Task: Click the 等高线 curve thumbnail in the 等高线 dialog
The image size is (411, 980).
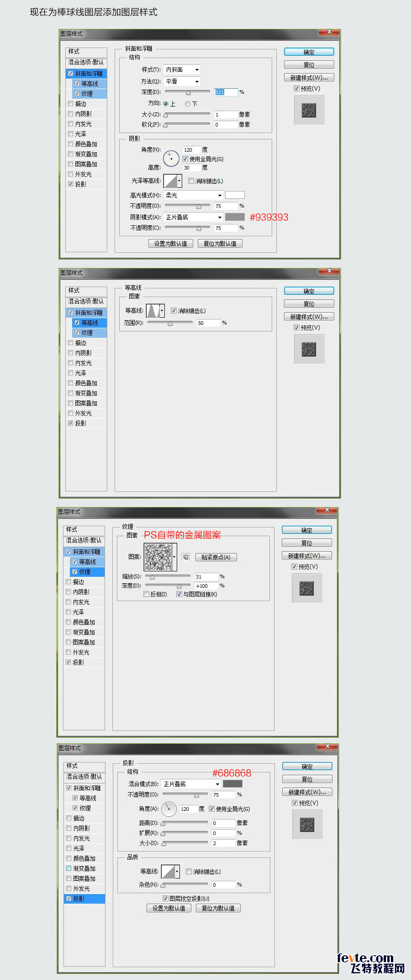Action: (x=153, y=311)
